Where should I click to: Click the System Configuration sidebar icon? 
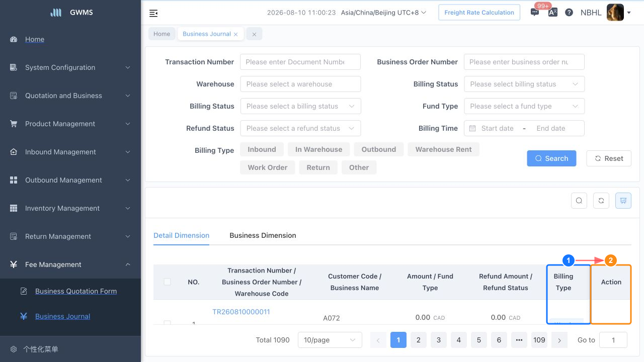[x=14, y=67]
